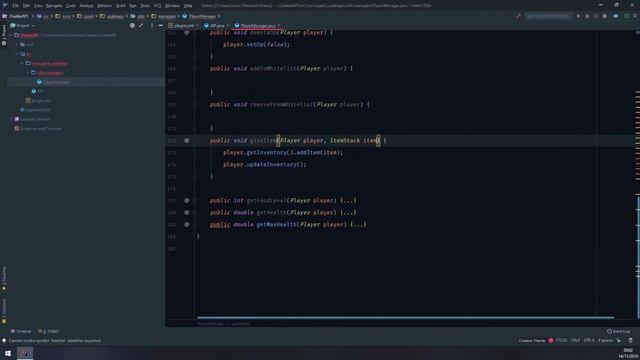Toggle the Favorites side tab
Screen dimensions: 640x360
click(x=4, y=278)
